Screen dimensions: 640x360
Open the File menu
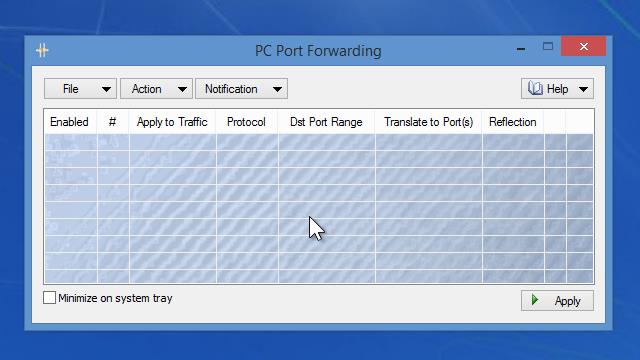pyautogui.click(x=80, y=89)
